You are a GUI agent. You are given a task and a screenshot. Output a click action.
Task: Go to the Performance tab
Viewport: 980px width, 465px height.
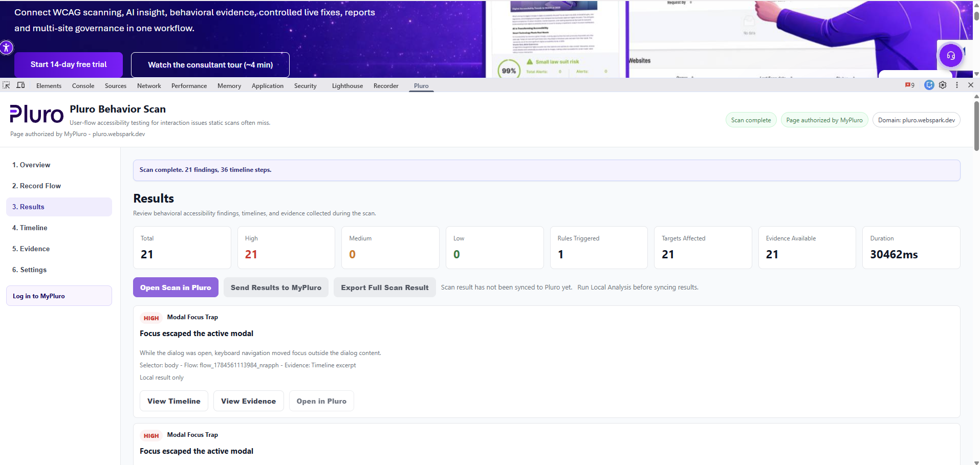[x=189, y=86]
